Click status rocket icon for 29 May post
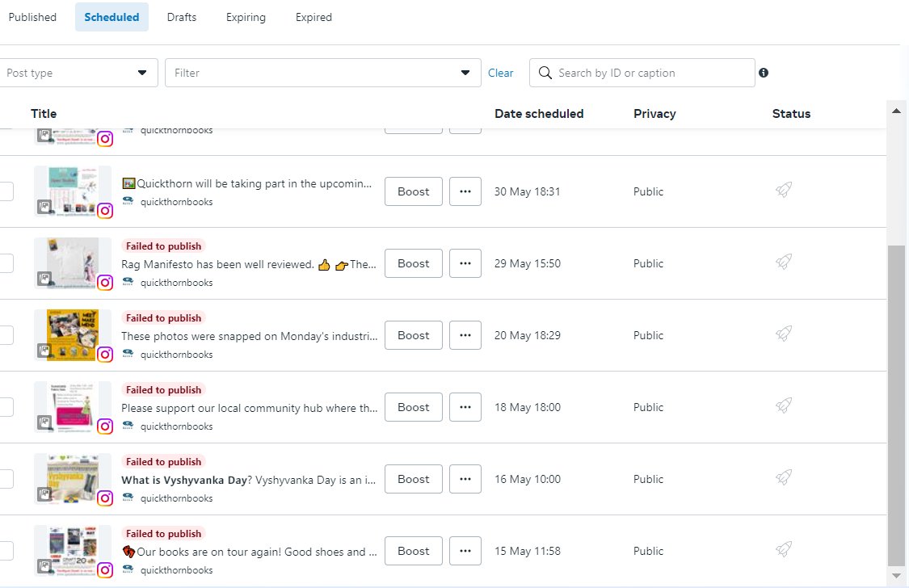This screenshot has height=588, width=909. [x=784, y=261]
